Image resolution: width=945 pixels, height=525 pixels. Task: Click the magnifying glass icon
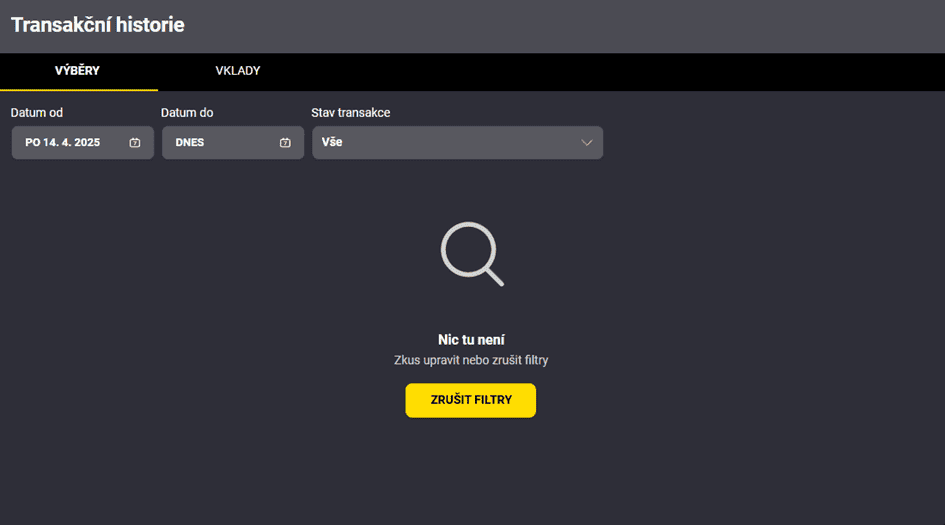(x=472, y=254)
